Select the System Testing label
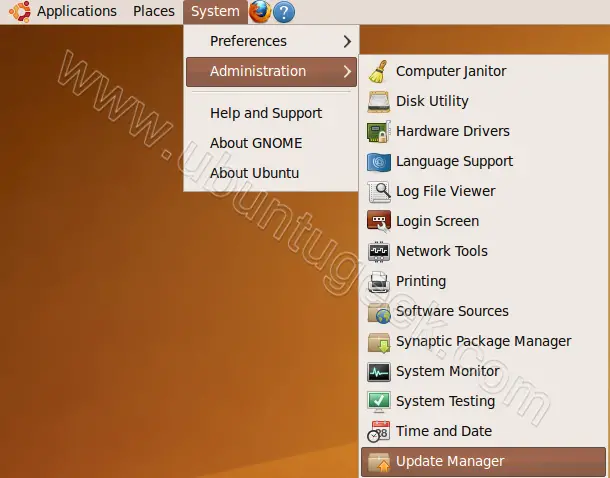Viewport: 610px width, 478px height. pos(445,401)
